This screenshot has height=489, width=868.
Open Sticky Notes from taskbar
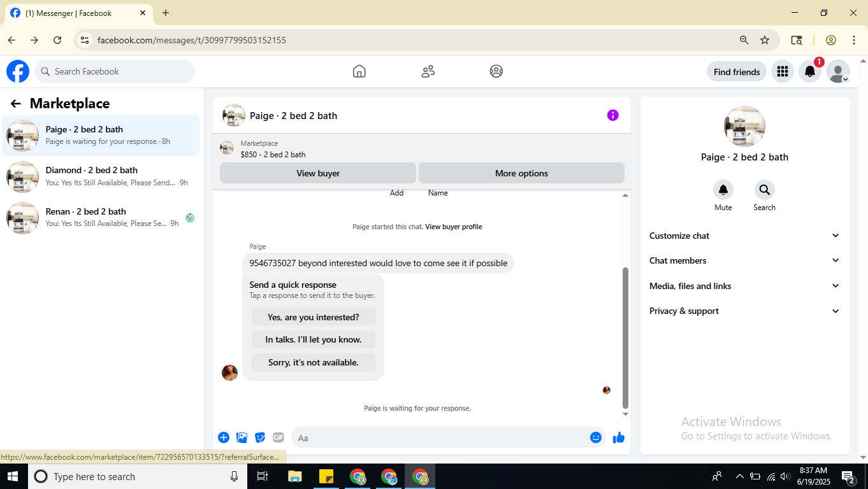pyautogui.click(x=326, y=476)
